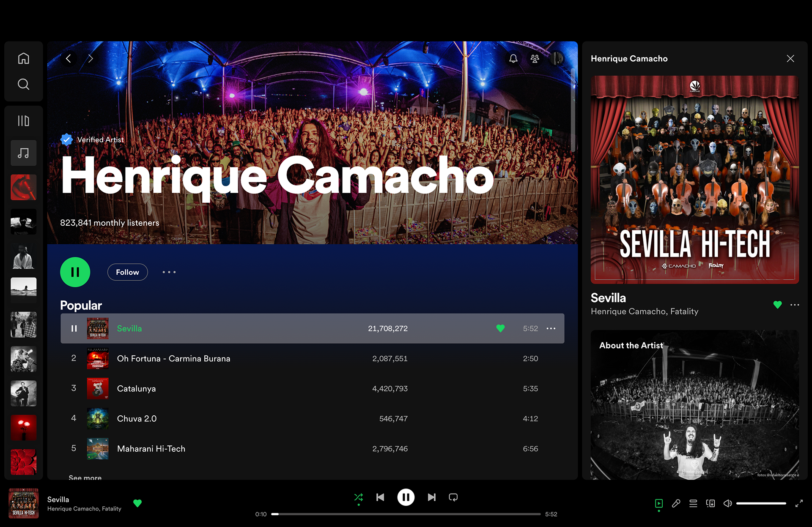Open notifications bell
Viewport: 812px width, 527px height.
click(x=513, y=59)
